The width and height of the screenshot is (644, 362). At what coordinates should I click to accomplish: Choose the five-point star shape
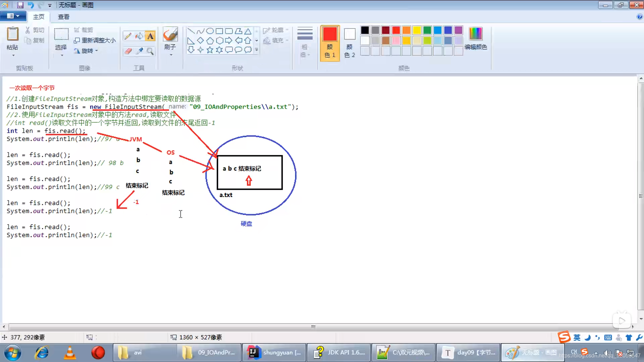(x=210, y=50)
